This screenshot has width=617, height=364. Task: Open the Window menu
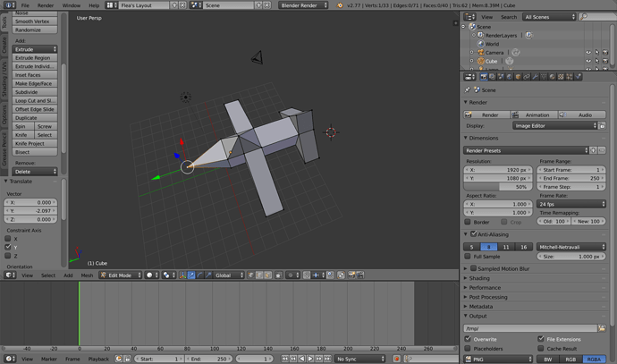click(72, 5)
